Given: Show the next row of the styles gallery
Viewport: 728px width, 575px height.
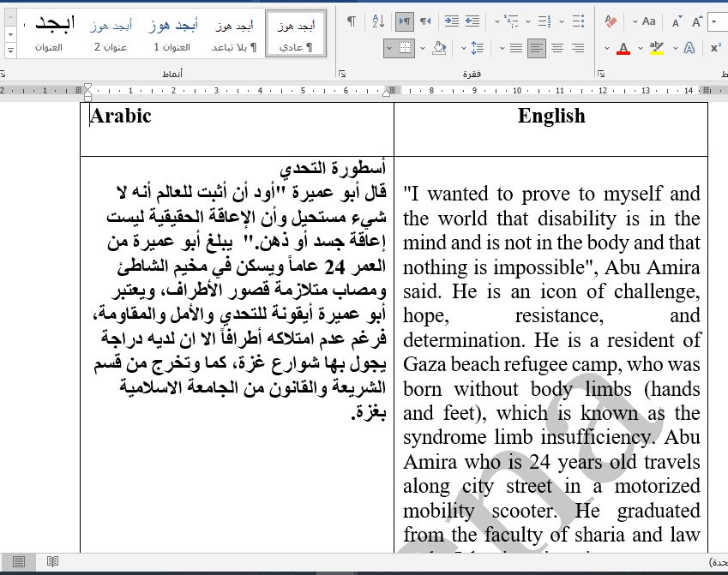Looking at the screenshot, I should pyautogui.click(x=10, y=34).
